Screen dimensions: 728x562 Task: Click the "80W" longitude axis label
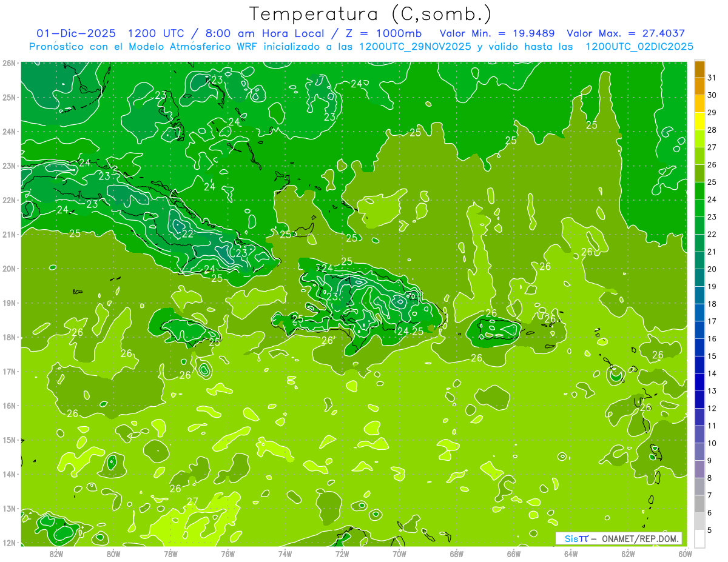click(x=113, y=553)
